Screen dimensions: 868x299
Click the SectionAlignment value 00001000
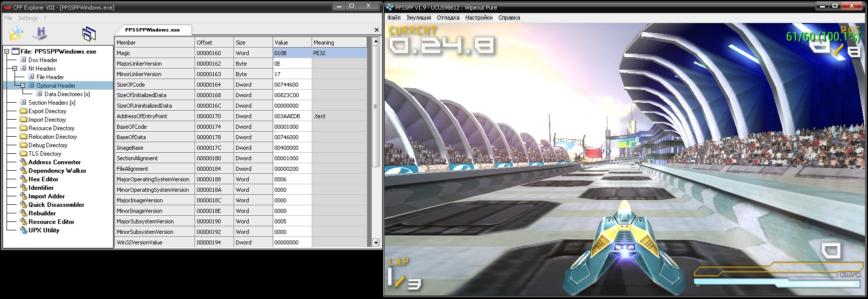(x=292, y=158)
